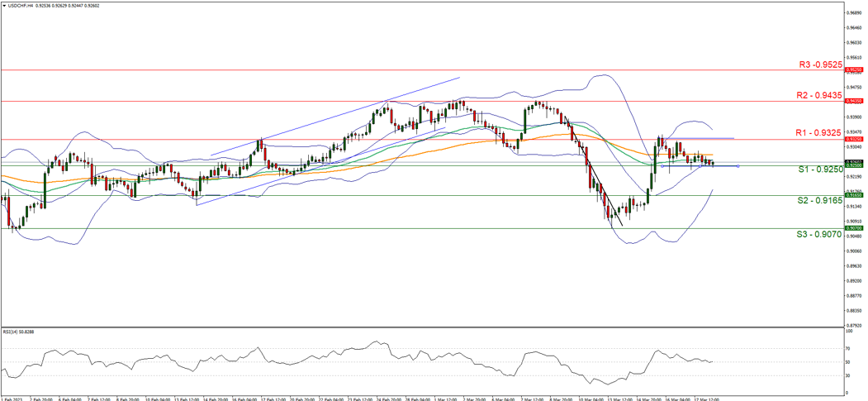Click right endpoint handle of blue horizontal line
This screenshot has height=401, width=868.
[x=738, y=166]
